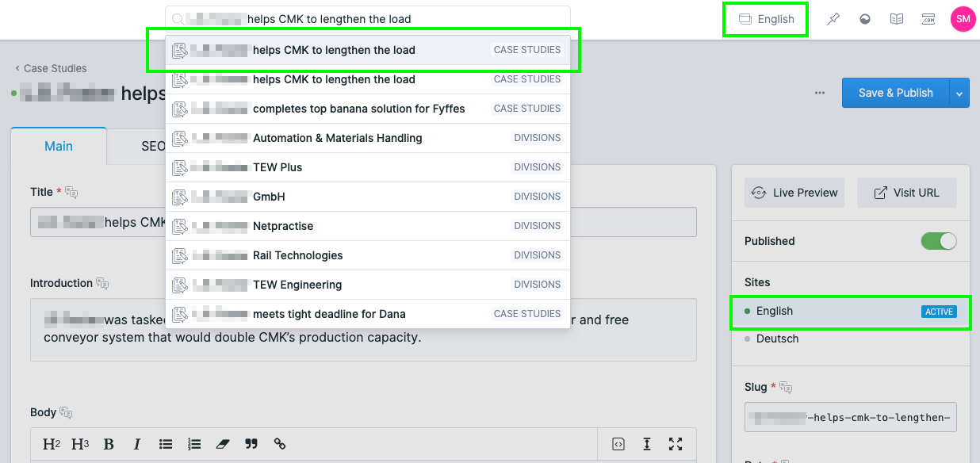This screenshot has height=463, width=980.
Task: Apply bold formatting in the Body editor
Action: 109,444
